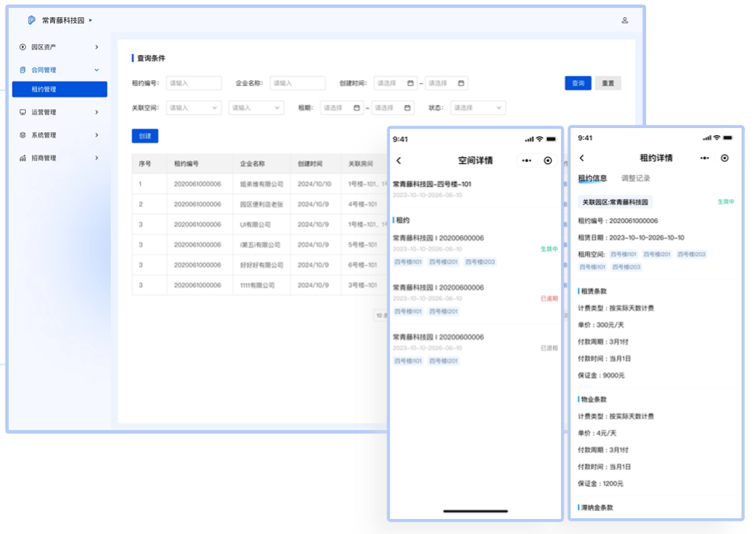The width and height of the screenshot is (756, 534).
Task: Open more options on 空间详情 screen
Action: (x=527, y=161)
